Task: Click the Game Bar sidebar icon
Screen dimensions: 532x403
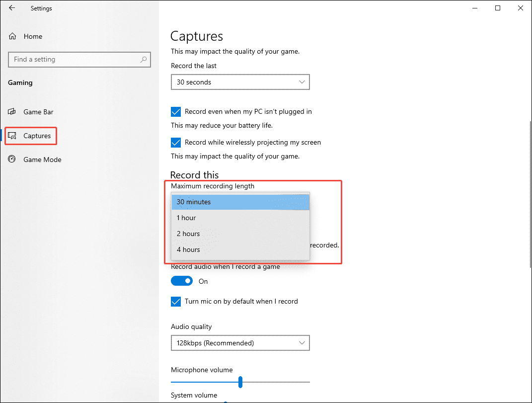Action: tap(12, 111)
